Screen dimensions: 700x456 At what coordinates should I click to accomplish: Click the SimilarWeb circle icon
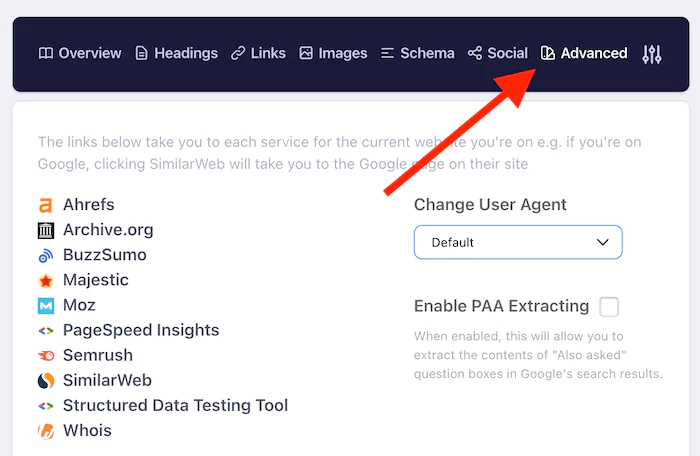(x=45, y=380)
